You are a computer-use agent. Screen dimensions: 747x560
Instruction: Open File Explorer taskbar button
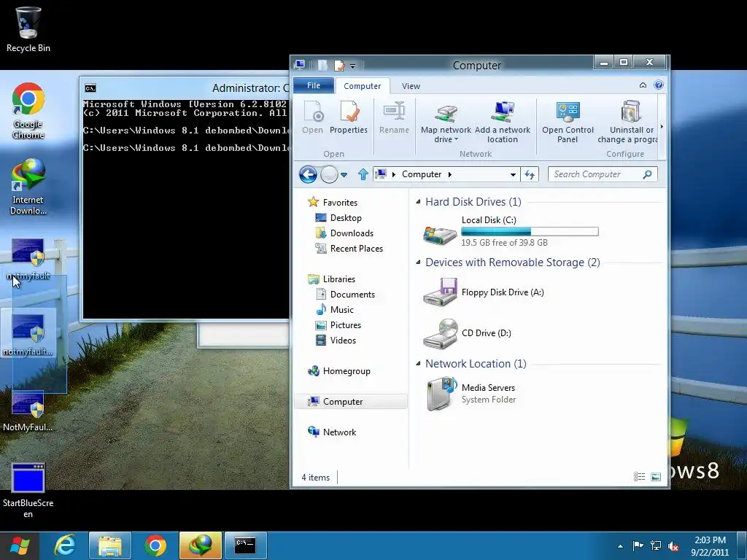pyautogui.click(x=110, y=545)
